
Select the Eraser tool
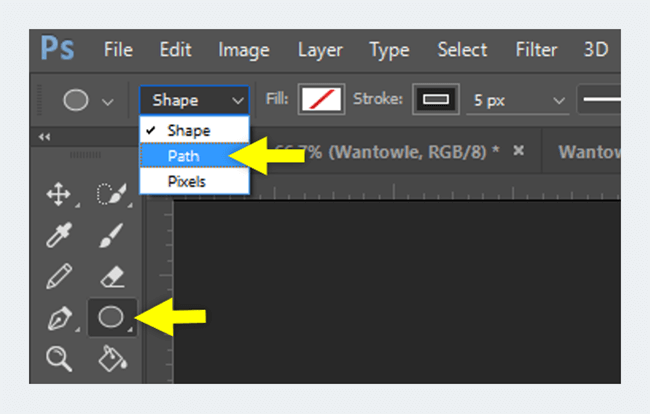[x=109, y=277]
